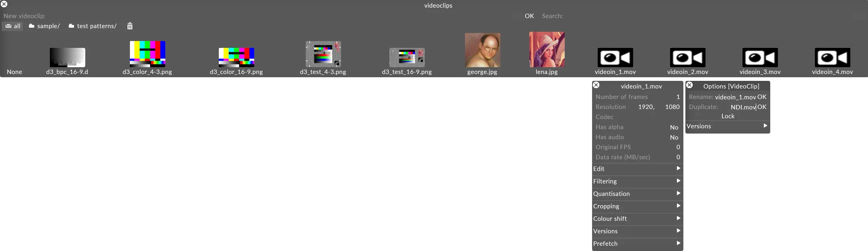Screen dimensions: 868x251
Task: Expand Versions in Options panel
Action: click(728, 126)
